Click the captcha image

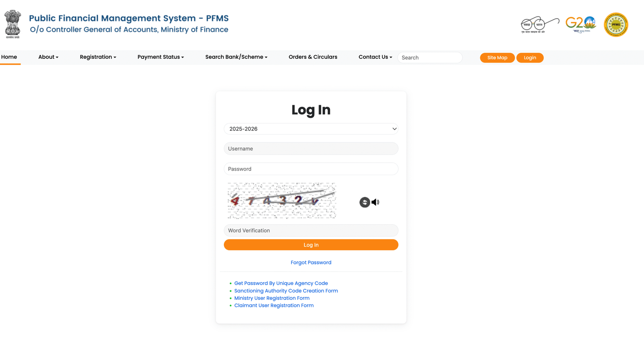tap(282, 200)
